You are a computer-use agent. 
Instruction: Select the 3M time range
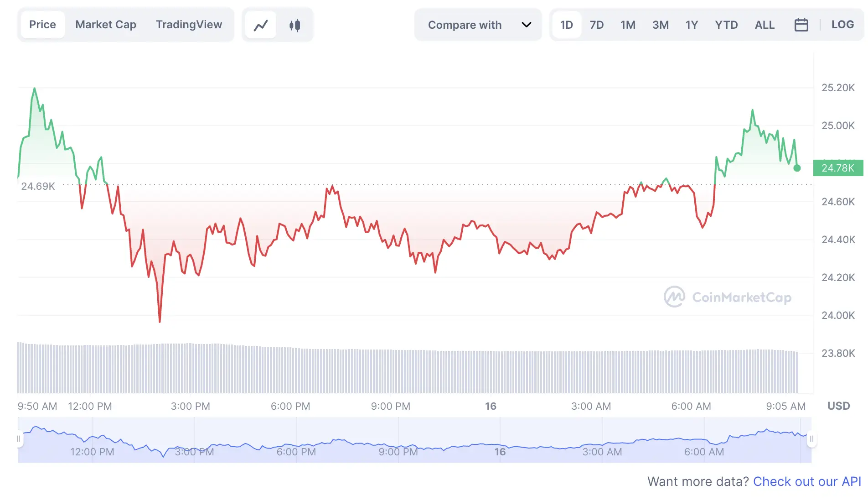coord(661,25)
